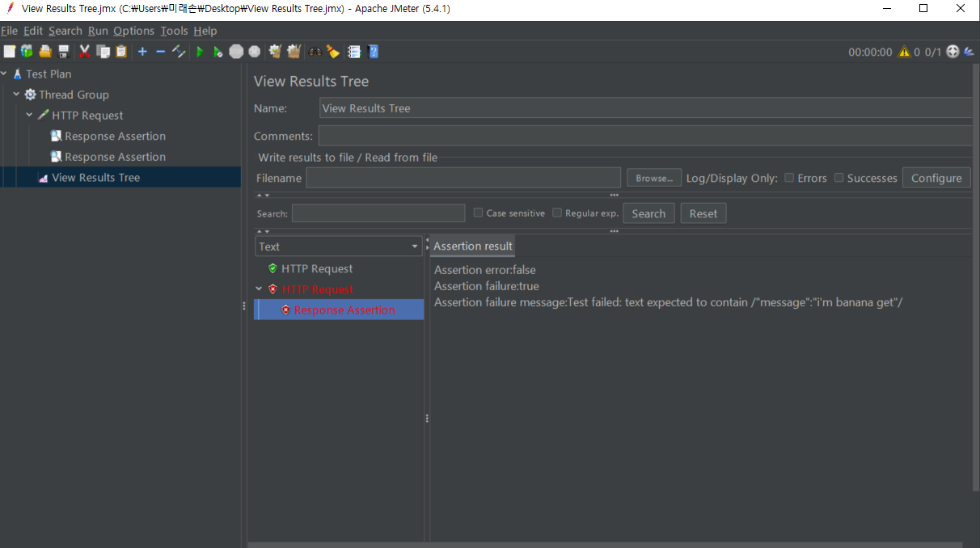The height and width of the screenshot is (548, 980).
Task: Start the test with green arrow
Action: coord(200,52)
